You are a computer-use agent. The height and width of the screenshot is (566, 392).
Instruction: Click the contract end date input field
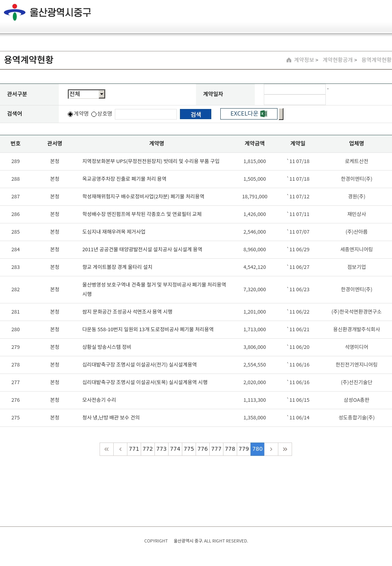click(295, 100)
